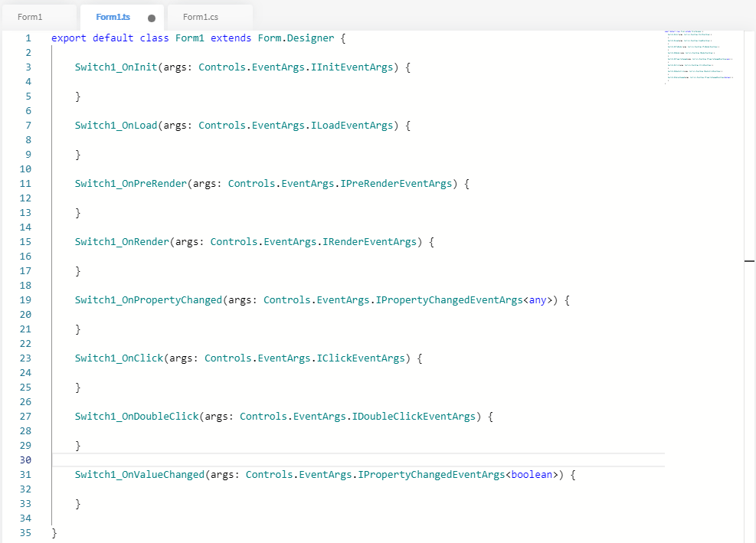Click the Switch1_OnLoad method name
The image size is (756, 543).
tap(116, 126)
